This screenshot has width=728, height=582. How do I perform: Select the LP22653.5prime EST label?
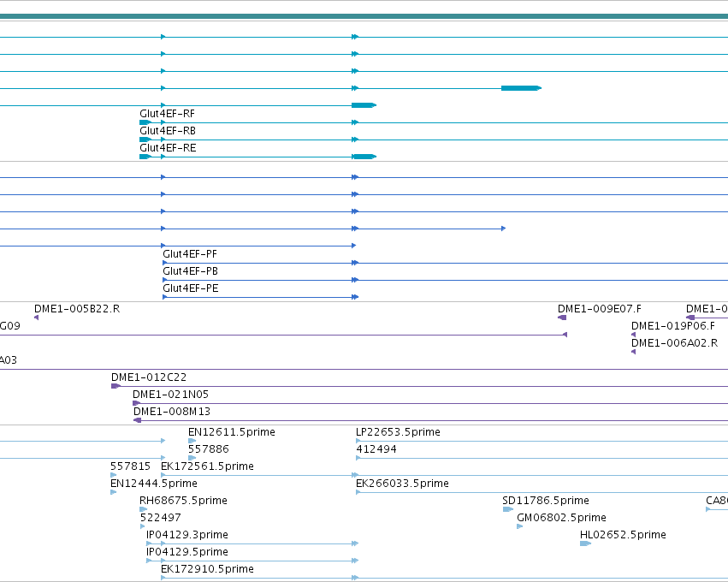(x=398, y=432)
